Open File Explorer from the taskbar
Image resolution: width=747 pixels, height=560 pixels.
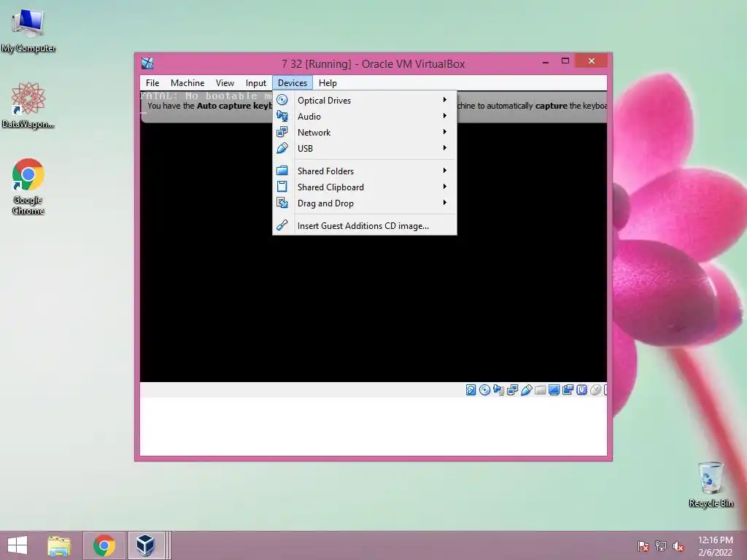(59, 545)
